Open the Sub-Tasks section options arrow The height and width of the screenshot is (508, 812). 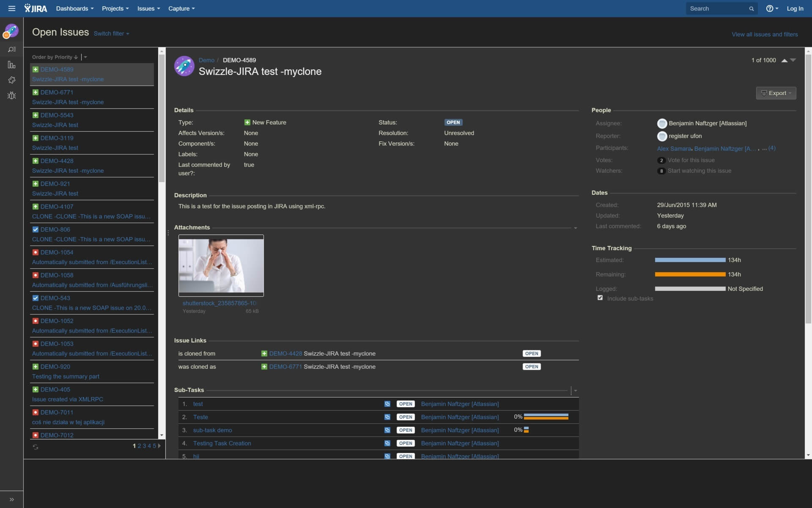575,391
